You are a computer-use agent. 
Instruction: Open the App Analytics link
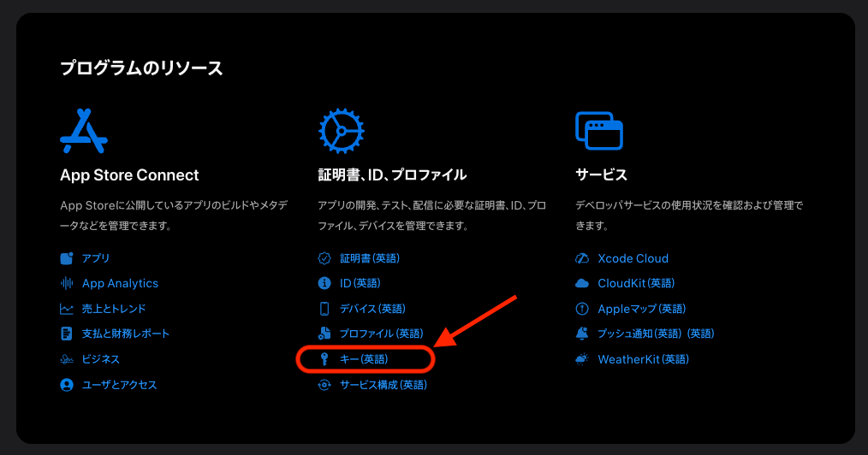[x=120, y=283]
